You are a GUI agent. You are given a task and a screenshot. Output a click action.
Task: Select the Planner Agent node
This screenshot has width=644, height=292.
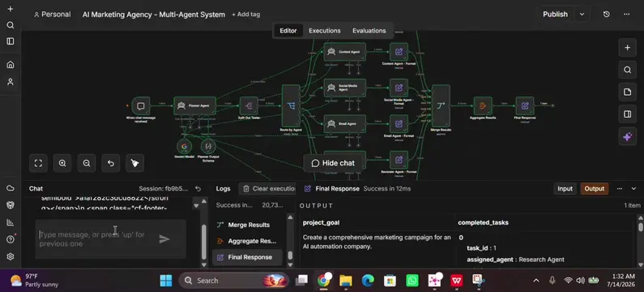click(194, 105)
